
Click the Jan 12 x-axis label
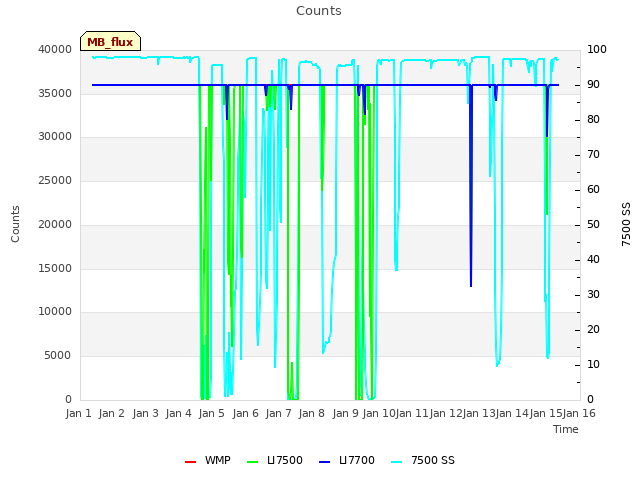446,413
